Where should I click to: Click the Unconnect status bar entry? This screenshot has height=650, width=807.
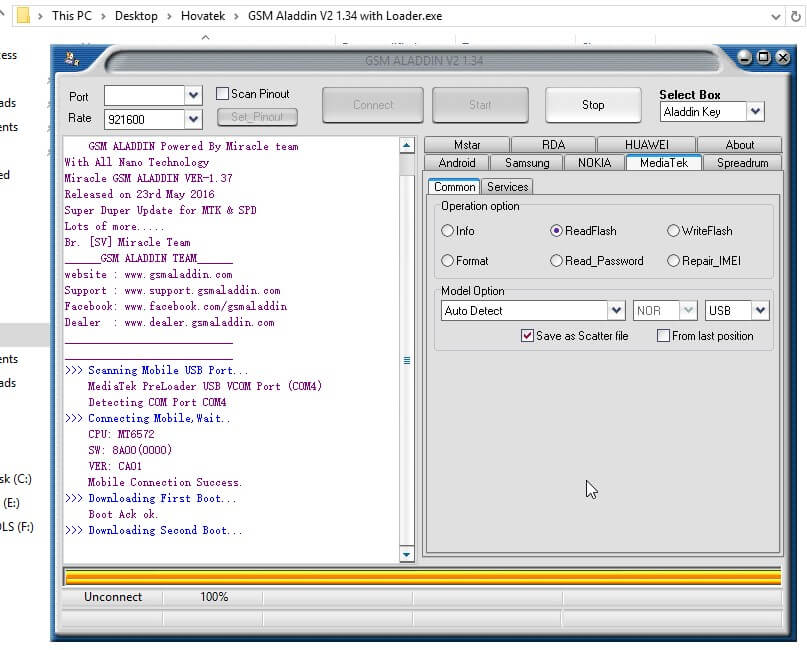point(113,597)
